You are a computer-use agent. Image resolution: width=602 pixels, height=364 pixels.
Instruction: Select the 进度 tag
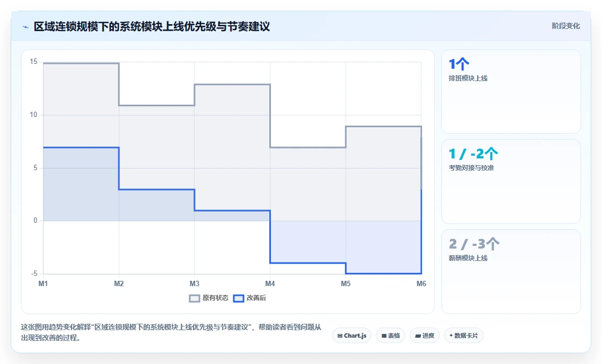[425, 336]
